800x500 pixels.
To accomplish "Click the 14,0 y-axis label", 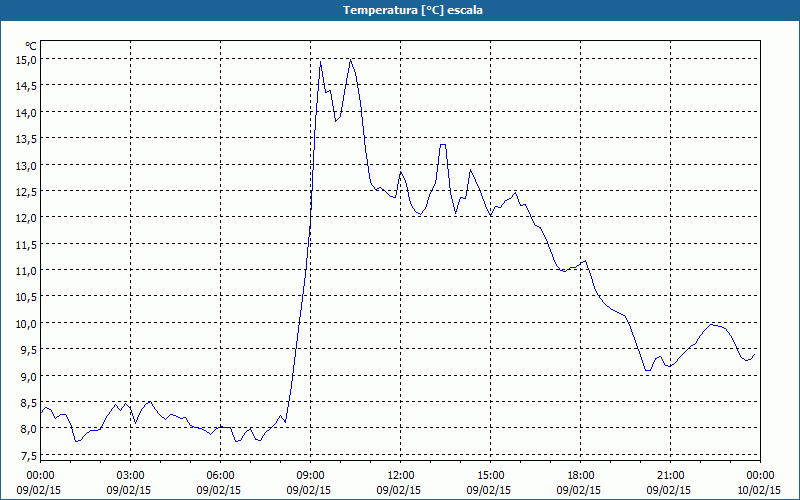I will (x=26, y=113).
